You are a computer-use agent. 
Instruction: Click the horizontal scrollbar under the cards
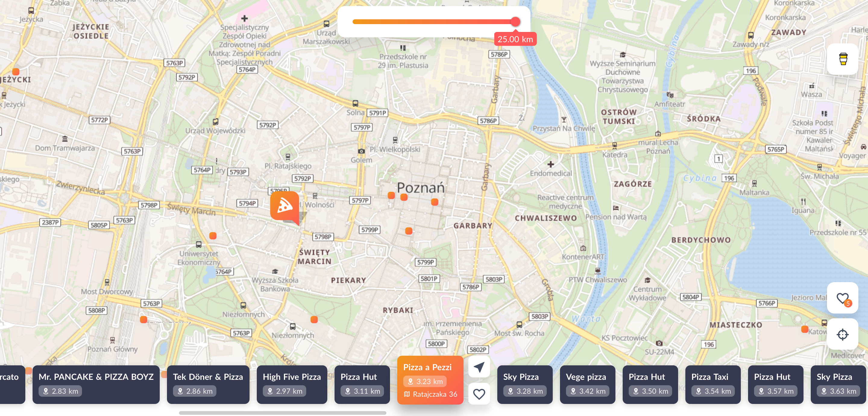[282, 413]
